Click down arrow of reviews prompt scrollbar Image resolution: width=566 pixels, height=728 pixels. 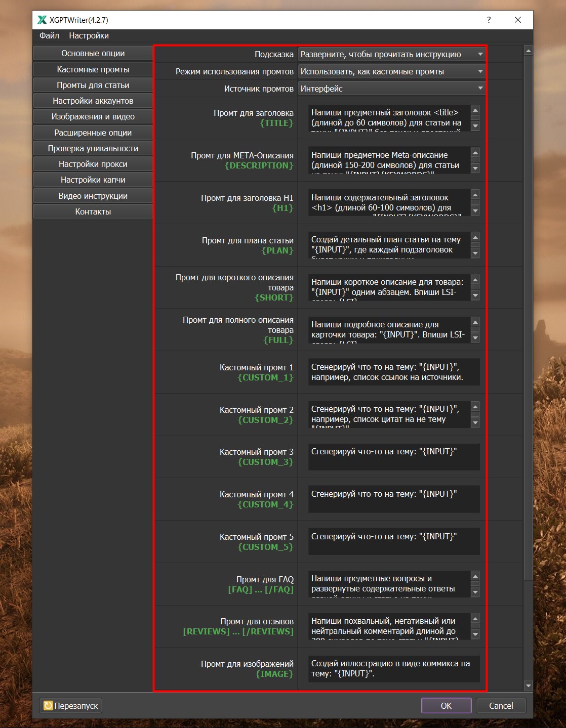pyautogui.click(x=475, y=634)
